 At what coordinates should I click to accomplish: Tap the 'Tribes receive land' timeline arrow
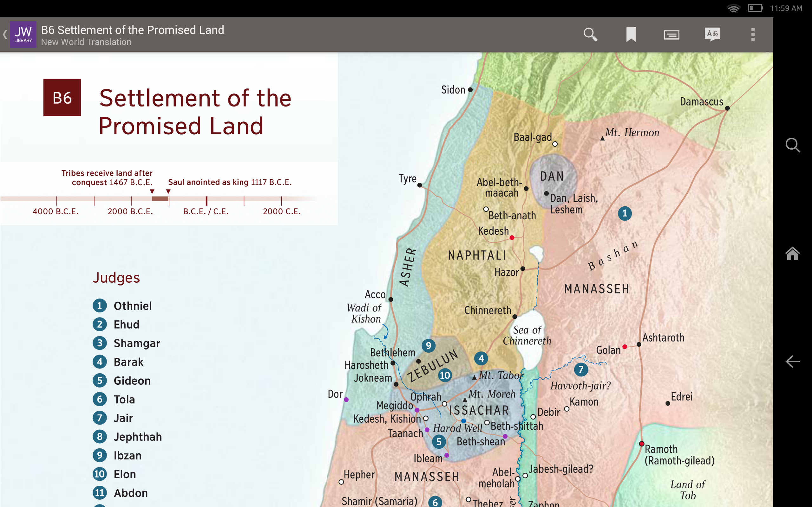[x=152, y=192]
